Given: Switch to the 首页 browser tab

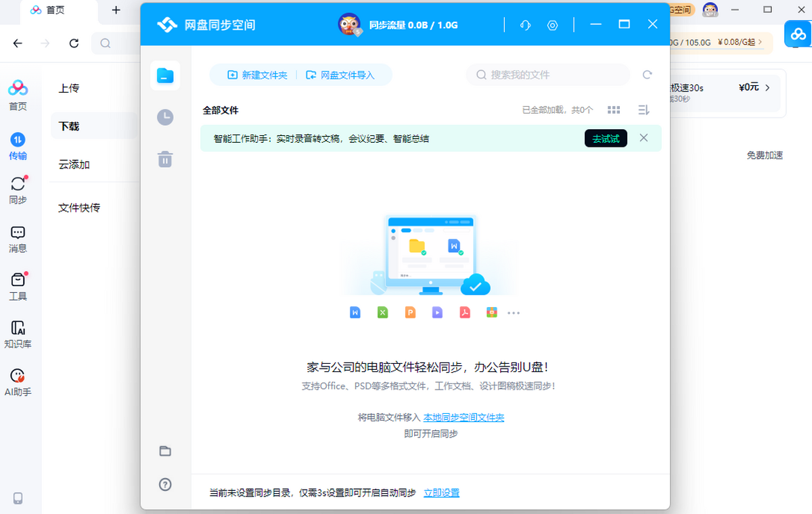Looking at the screenshot, I should click(x=58, y=11).
